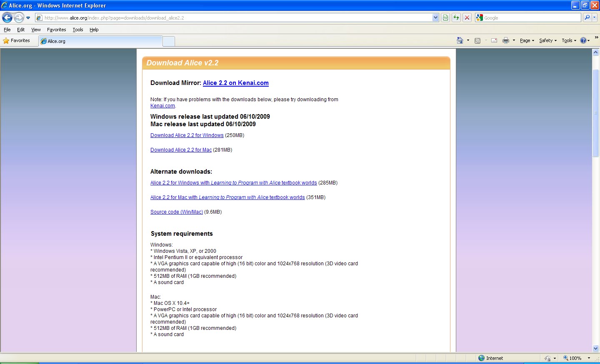Viewport: 600px width, 364px height.
Task: Open the File menu
Action: click(7, 30)
